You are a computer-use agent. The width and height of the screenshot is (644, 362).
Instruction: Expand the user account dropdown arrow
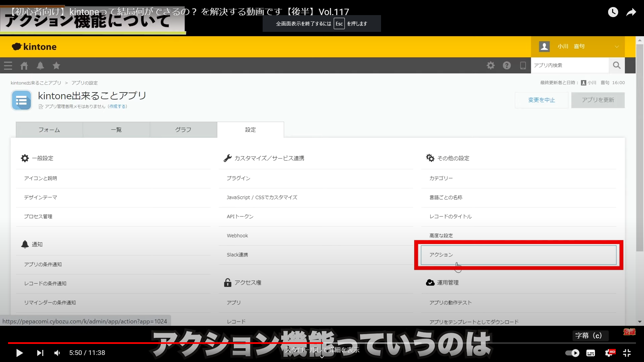coord(616,47)
